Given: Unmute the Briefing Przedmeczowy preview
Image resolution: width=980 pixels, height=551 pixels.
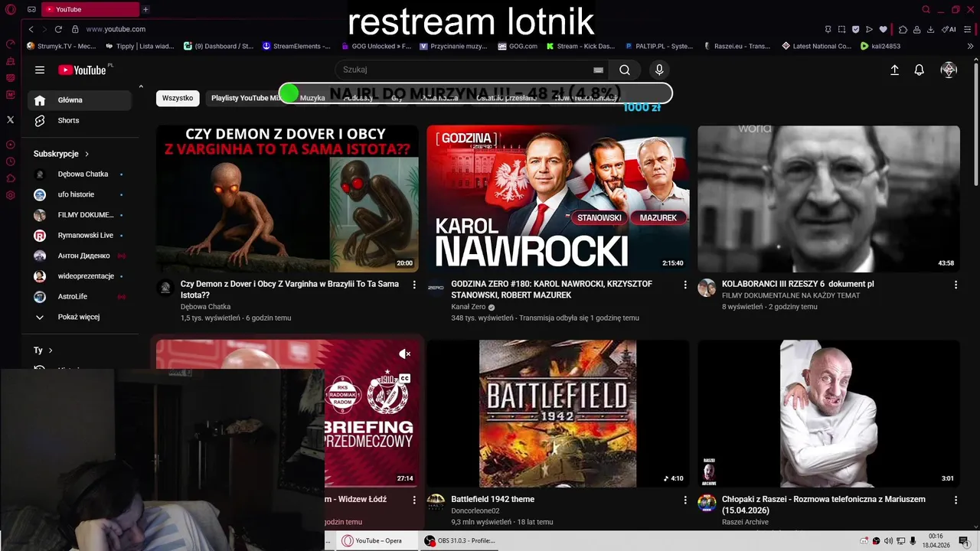Looking at the screenshot, I should point(405,354).
